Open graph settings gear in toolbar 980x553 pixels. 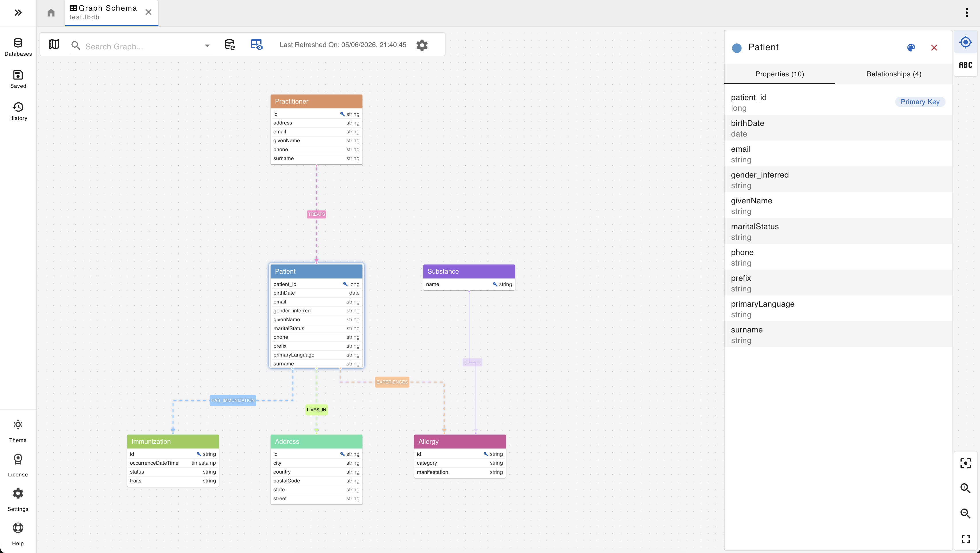click(422, 45)
